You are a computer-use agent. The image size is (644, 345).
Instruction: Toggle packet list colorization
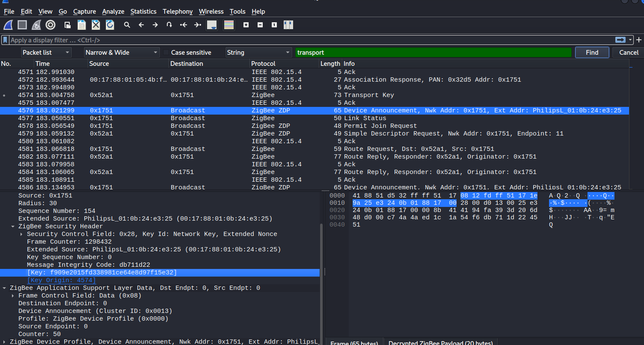click(x=229, y=25)
